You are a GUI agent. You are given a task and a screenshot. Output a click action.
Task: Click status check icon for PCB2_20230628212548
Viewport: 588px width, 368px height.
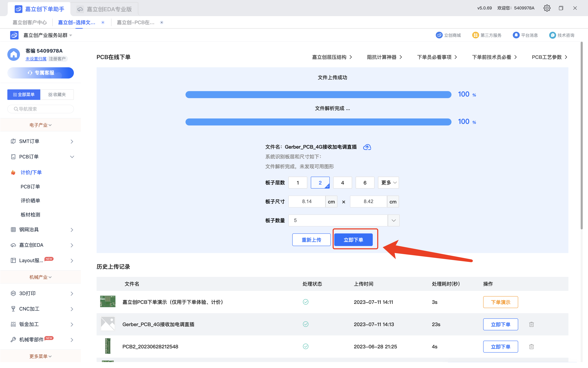(305, 346)
